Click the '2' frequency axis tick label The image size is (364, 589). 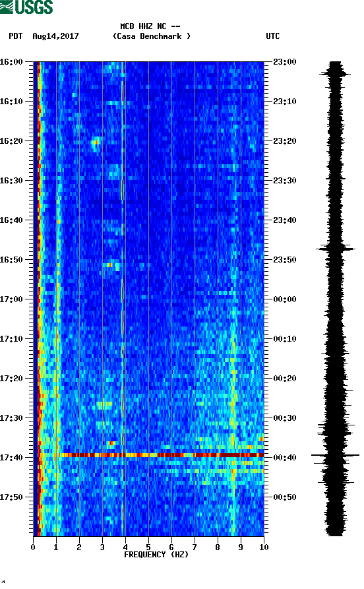pos(79,547)
